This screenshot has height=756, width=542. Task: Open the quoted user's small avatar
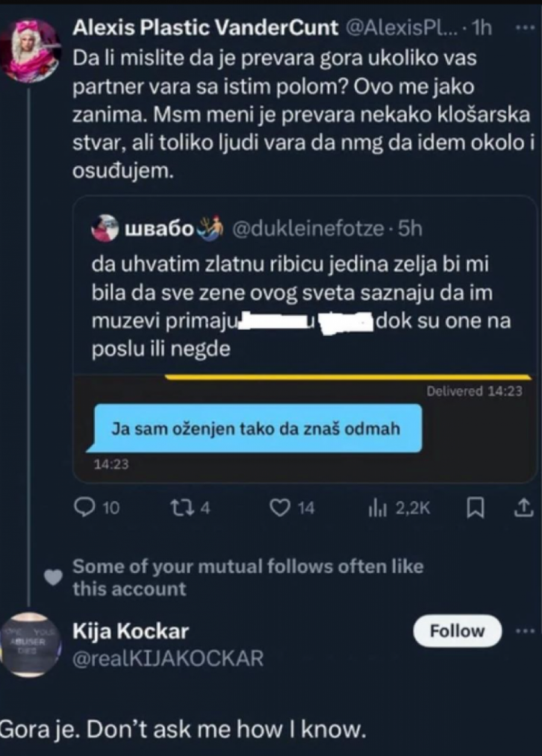pos(104,228)
